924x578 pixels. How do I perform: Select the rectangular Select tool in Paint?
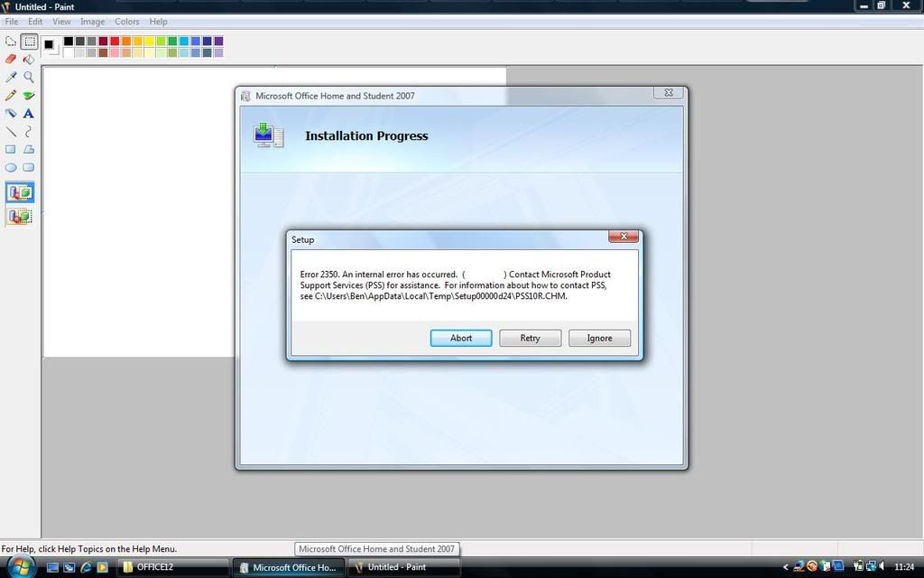point(29,42)
